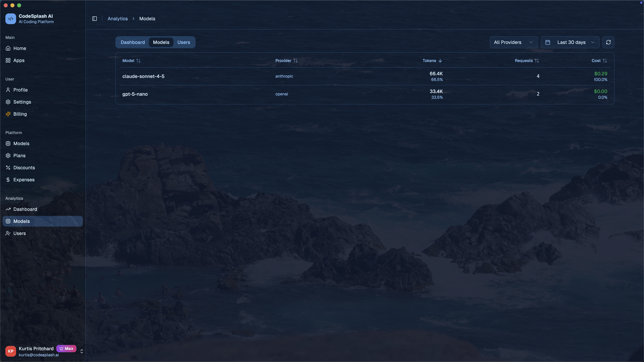Open Discounts in the Platform section
Viewport: 644px width, 362px height.
[24, 168]
